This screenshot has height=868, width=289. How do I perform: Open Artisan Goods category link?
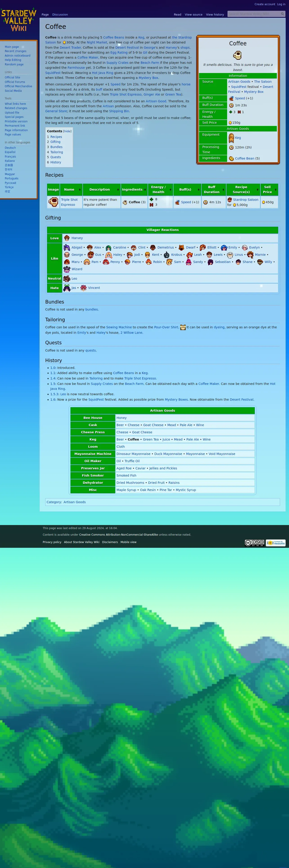(75, 502)
